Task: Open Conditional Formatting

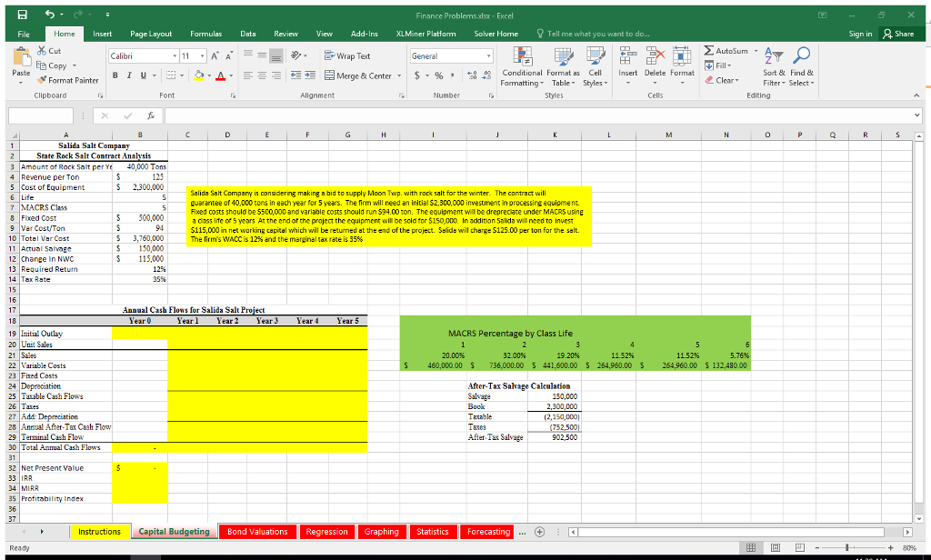Action: (x=521, y=68)
